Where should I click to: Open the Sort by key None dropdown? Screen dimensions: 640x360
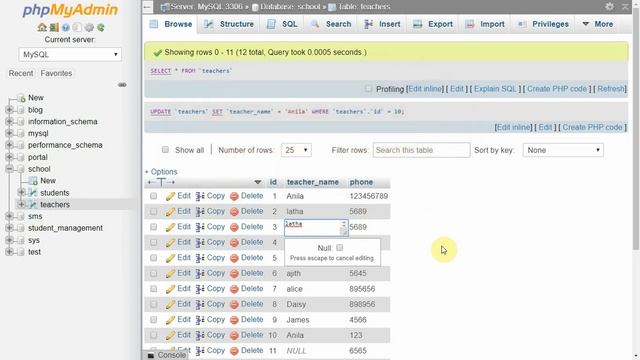563,150
